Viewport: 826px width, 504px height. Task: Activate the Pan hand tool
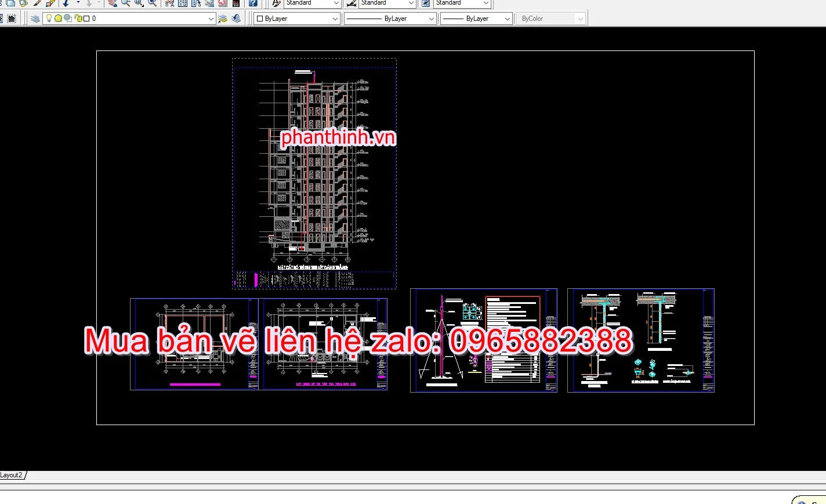113,3
